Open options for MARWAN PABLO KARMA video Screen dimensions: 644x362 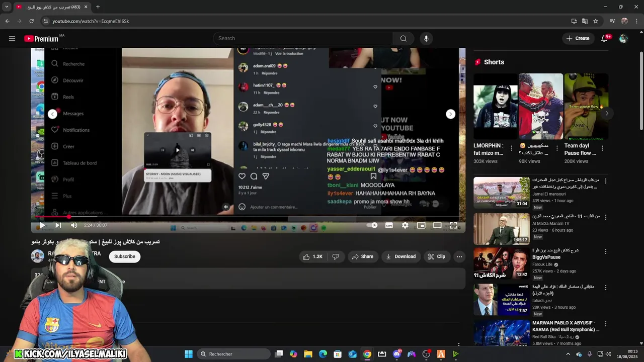coord(605,324)
